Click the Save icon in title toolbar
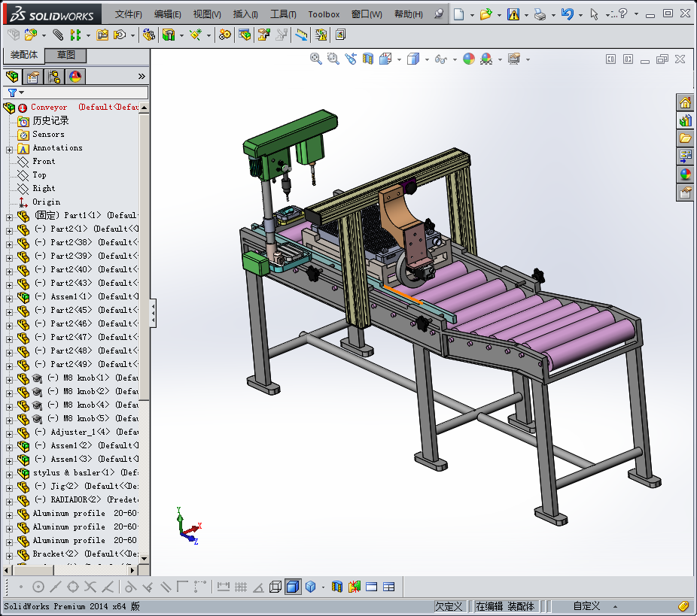Image resolution: width=697 pixels, height=616 pixels. pyautogui.click(x=513, y=14)
